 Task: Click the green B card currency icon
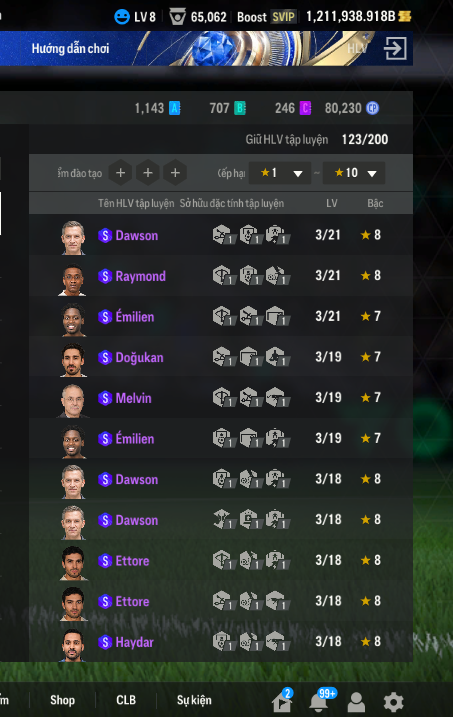point(240,108)
